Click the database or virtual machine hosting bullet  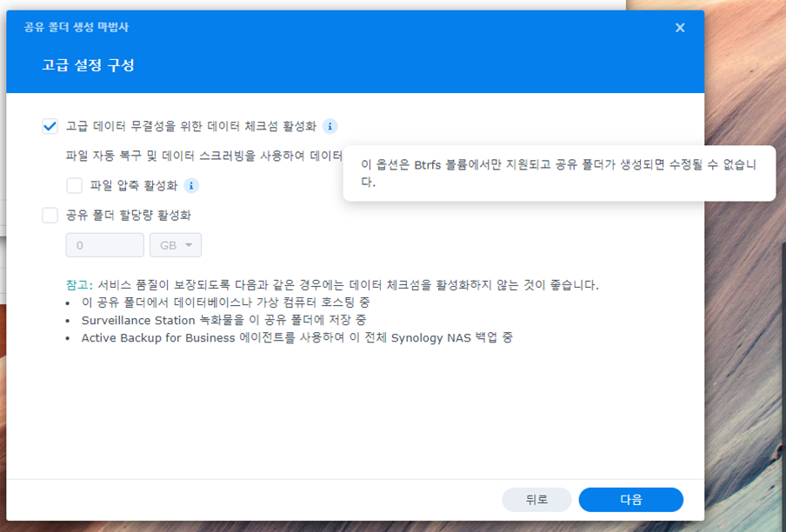click(x=225, y=302)
